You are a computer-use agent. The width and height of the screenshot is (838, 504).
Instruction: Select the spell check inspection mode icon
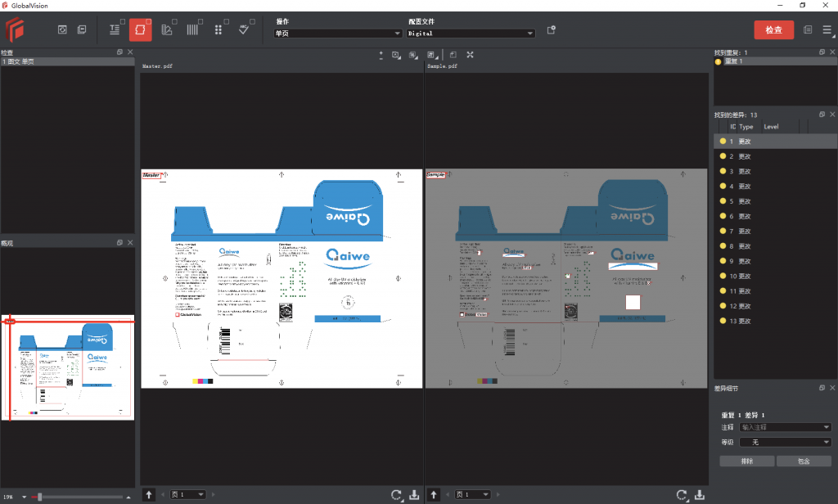[244, 30]
